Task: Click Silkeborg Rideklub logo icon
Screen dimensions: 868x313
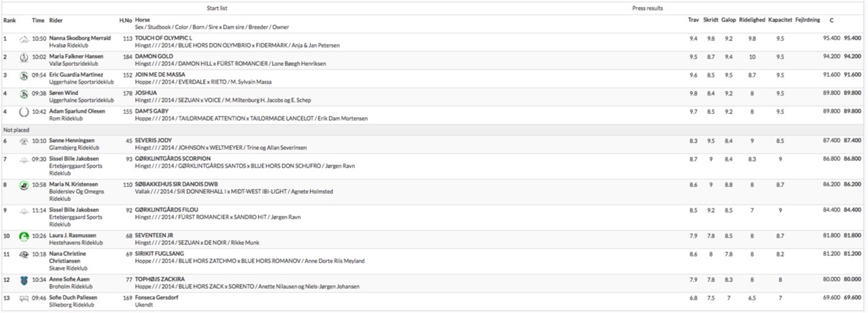Action: click(24, 298)
